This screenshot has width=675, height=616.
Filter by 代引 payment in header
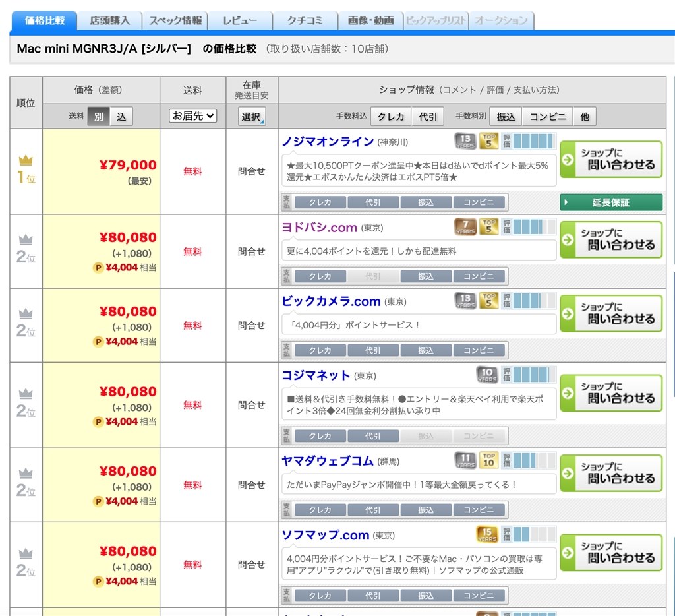tap(428, 116)
